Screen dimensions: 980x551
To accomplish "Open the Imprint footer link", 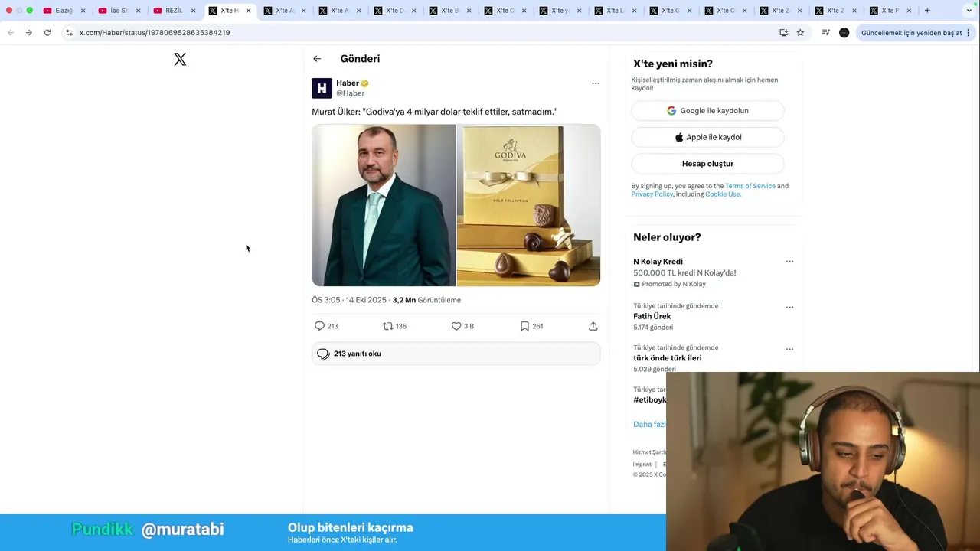I will pyautogui.click(x=642, y=465).
